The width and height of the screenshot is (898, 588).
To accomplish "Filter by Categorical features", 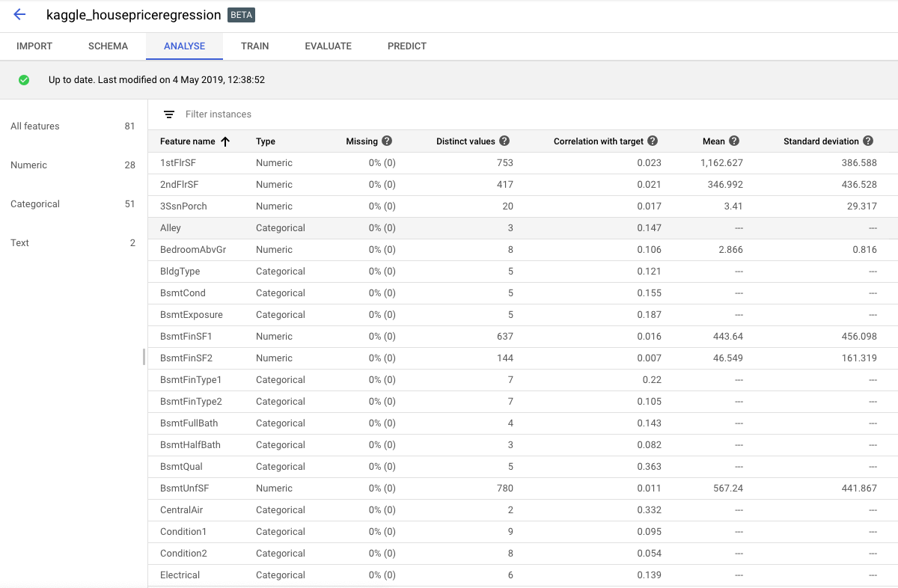I will point(73,204).
